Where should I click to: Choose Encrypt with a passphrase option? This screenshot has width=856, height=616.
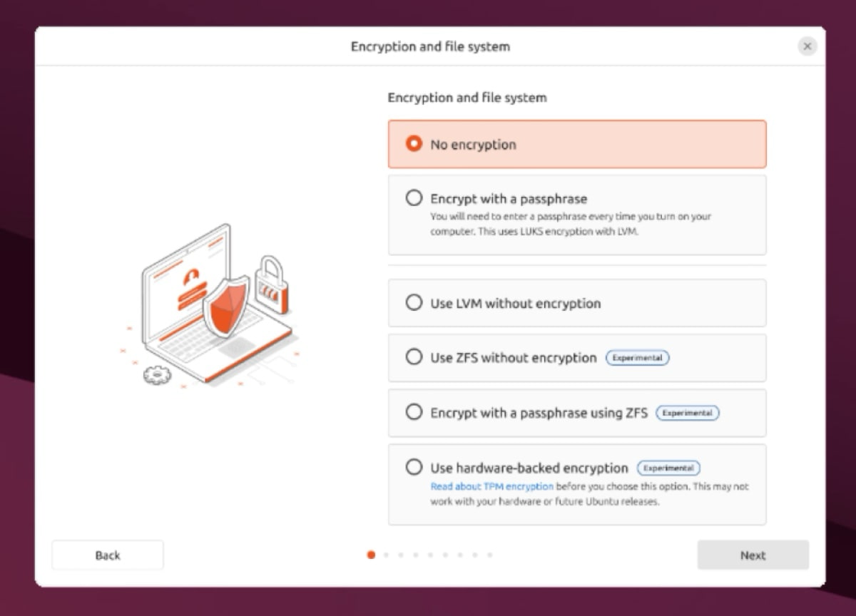pyautogui.click(x=414, y=198)
